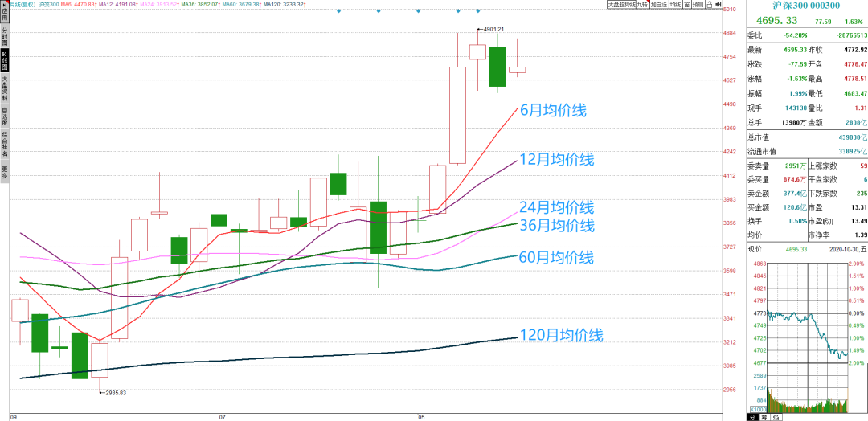
Task: Click the last blue diamond info marker
Action: [478, 11]
